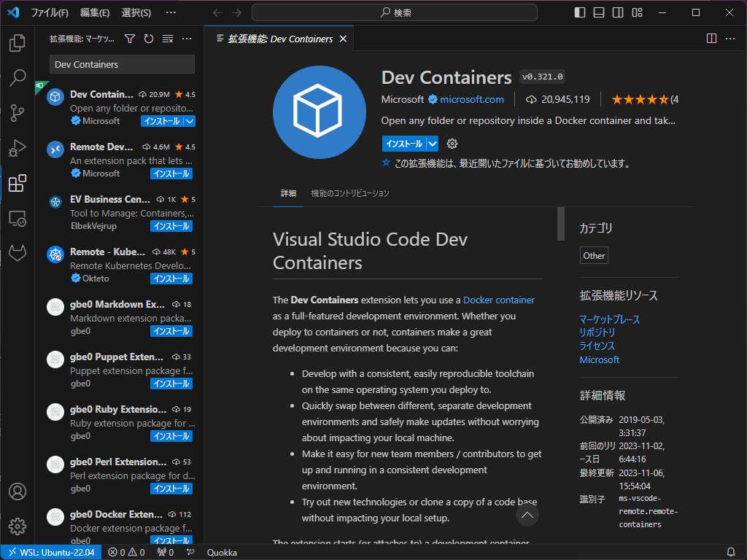
Task: Open the リポジトリ resource link
Action: pyautogui.click(x=597, y=332)
